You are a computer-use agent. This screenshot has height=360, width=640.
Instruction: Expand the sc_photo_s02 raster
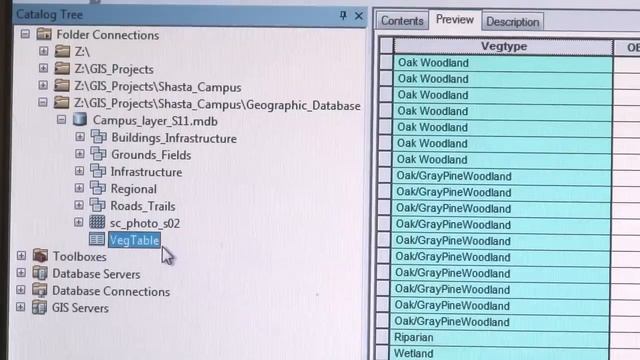79,222
